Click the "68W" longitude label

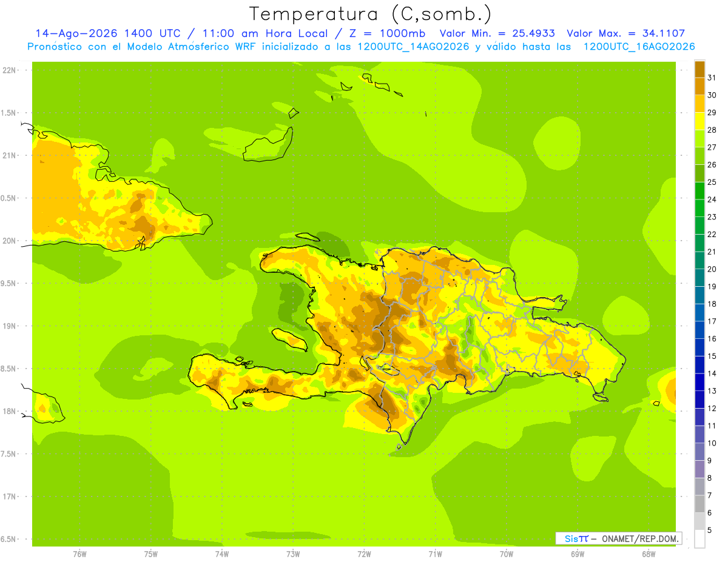coord(649,554)
